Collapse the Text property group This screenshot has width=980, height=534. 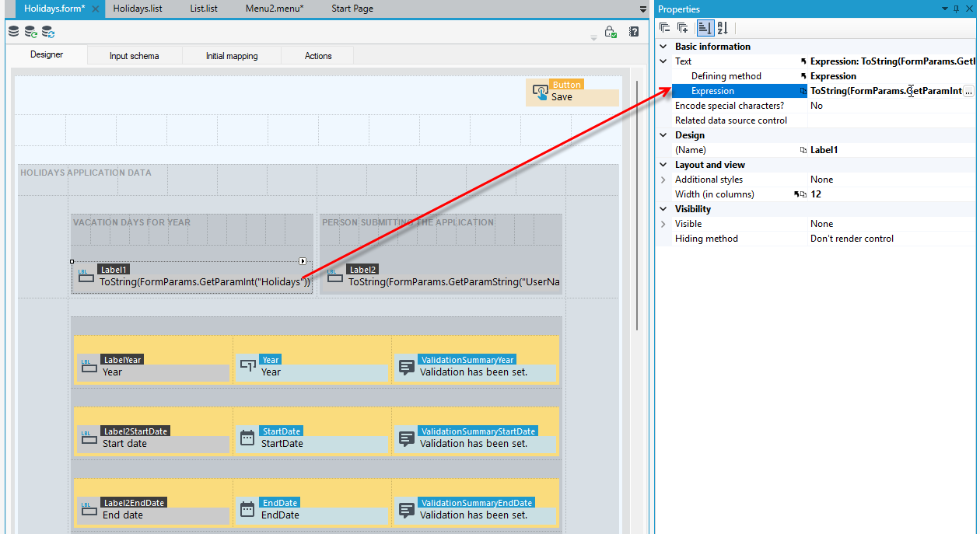pos(663,61)
